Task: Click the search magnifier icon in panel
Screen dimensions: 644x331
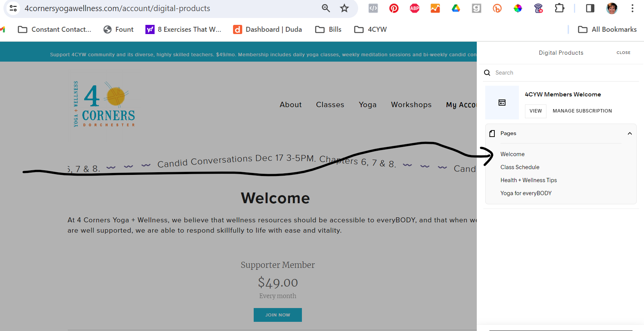Action: point(487,73)
